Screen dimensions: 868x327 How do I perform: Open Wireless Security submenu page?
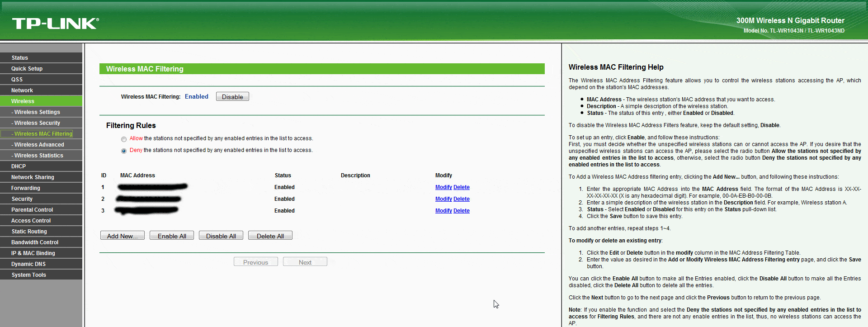[x=37, y=123]
